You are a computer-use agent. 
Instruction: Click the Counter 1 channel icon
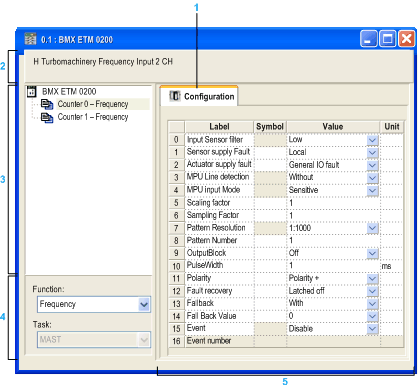(x=47, y=117)
